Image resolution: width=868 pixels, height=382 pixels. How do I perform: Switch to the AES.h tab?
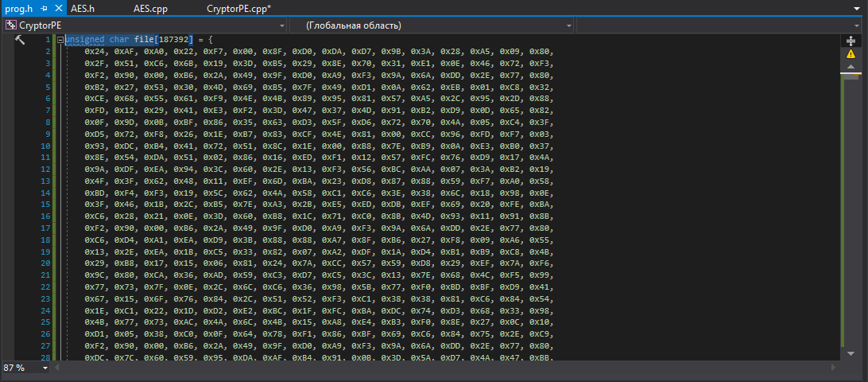(x=83, y=8)
